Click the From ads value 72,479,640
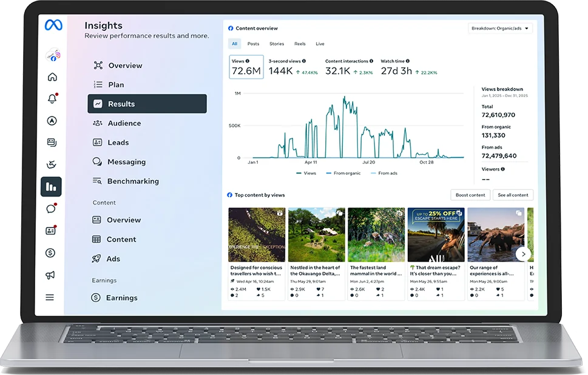The image size is (588, 375). [x=499, y=155]
